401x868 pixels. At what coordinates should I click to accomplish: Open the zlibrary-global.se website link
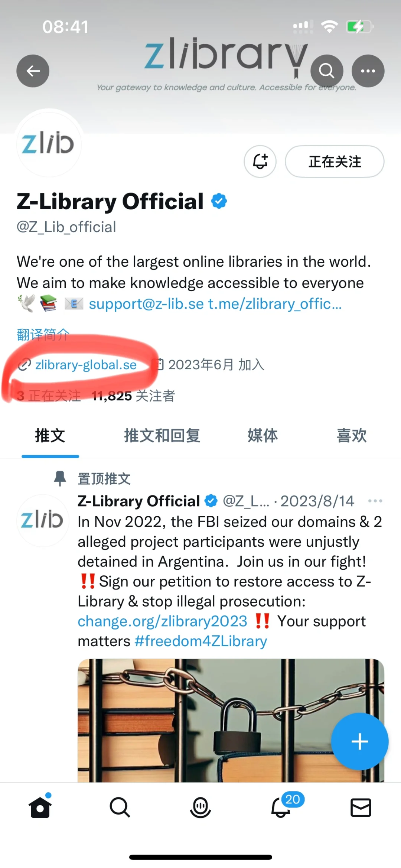pyautogui.click(x=86, y=365)
